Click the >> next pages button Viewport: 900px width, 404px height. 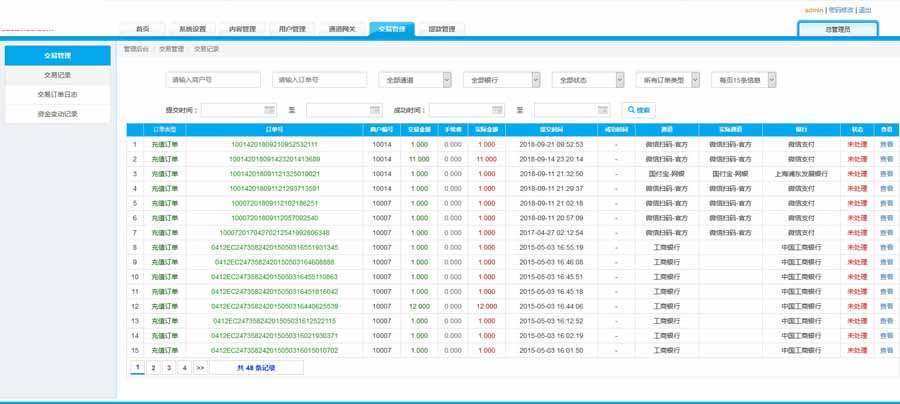point(200,368)
